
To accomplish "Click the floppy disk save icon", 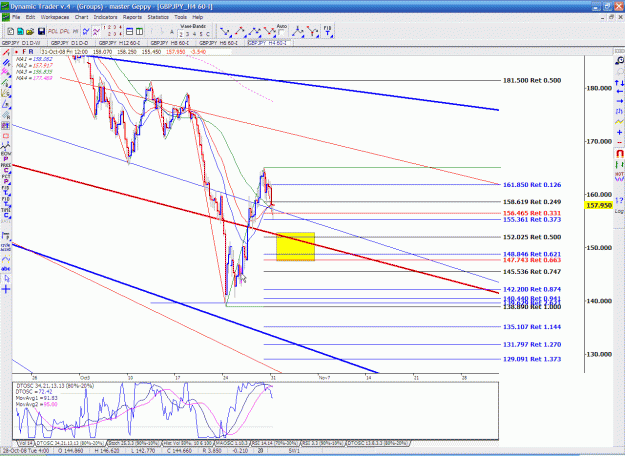I will pos(41,31).
